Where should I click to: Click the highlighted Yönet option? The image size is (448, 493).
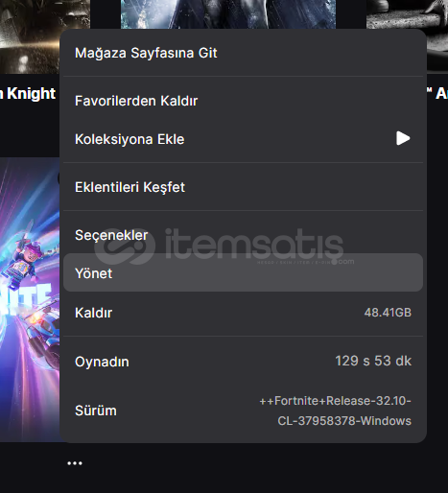[x=243, y=272]
